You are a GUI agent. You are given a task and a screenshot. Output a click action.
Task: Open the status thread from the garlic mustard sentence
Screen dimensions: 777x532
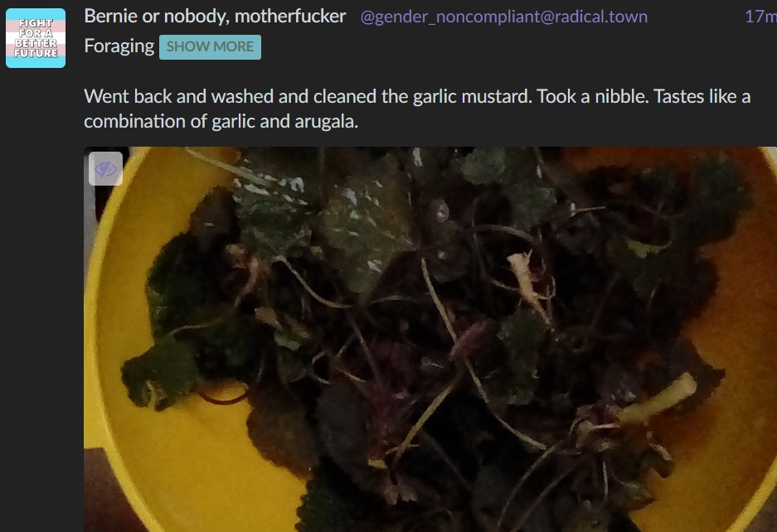point(417,109)
